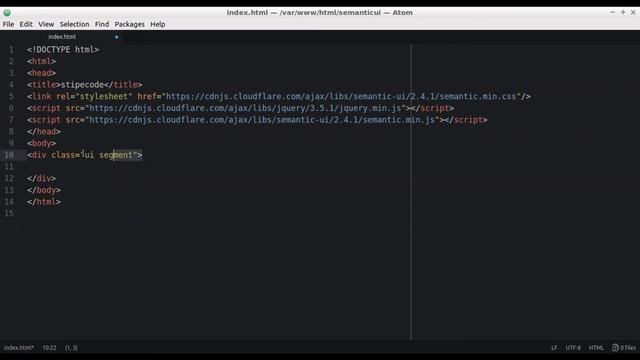Click the opening head tag on line 3

(x=42, y=73)
